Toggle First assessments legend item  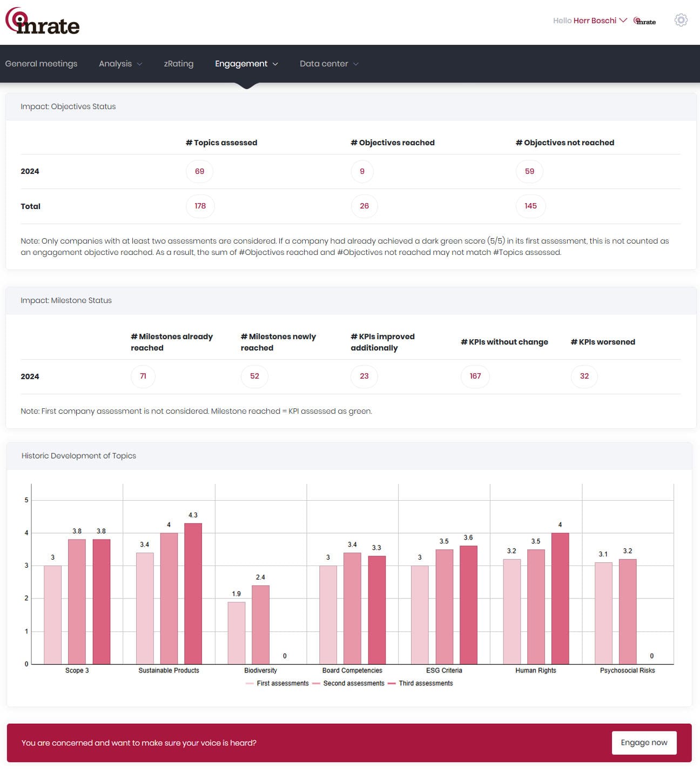coord(277,683)
